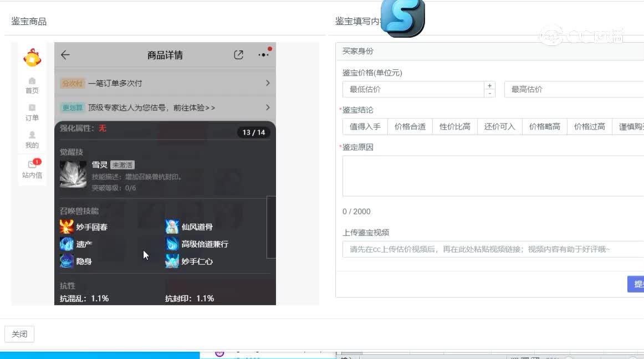Click the 关闭 button
Screen dimensions: 644x359
(x=19, y=334)
